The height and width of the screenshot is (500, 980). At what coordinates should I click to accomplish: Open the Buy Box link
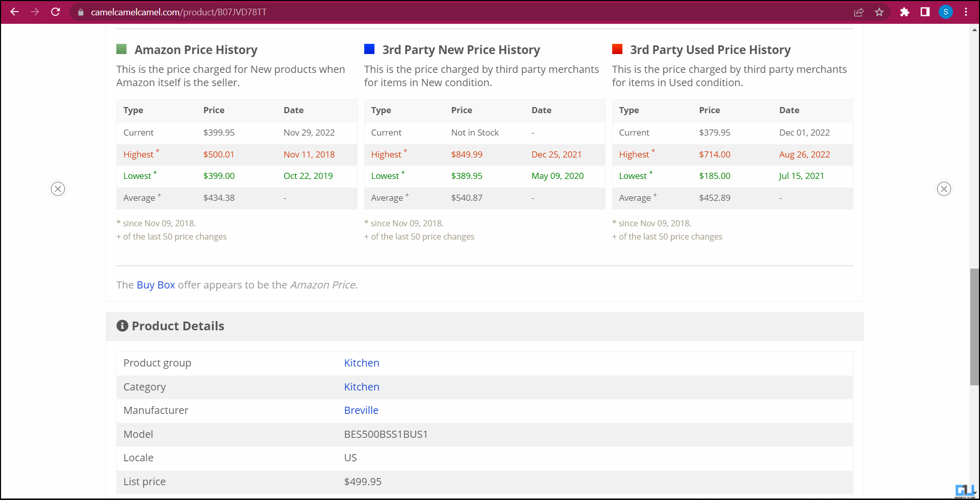click(x=156, y=285)
